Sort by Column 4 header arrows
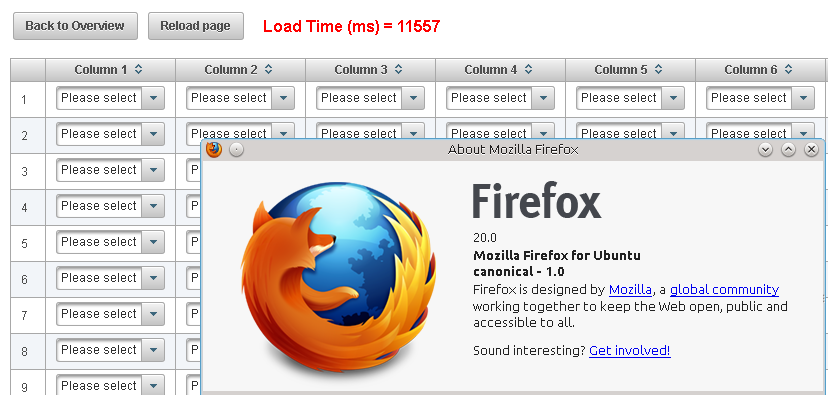This screenshot has width=828, height=395. 528,69
